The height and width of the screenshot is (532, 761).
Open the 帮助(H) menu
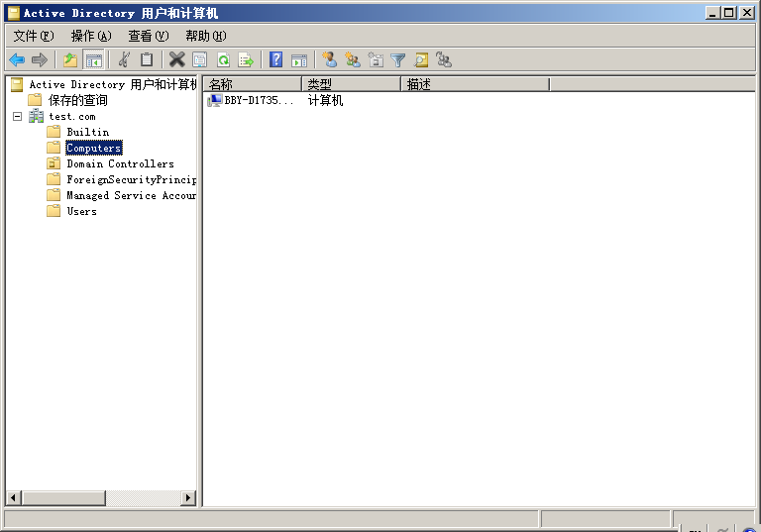206,36
